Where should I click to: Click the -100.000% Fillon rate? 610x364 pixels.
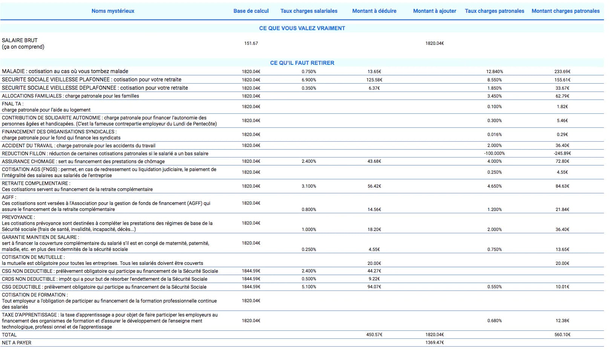pos(495,153)
